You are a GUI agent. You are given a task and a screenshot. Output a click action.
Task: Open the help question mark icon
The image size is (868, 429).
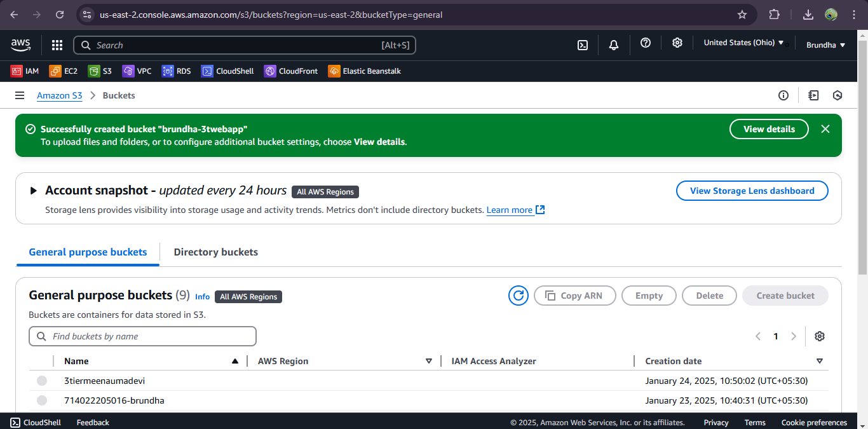[646, 43]
